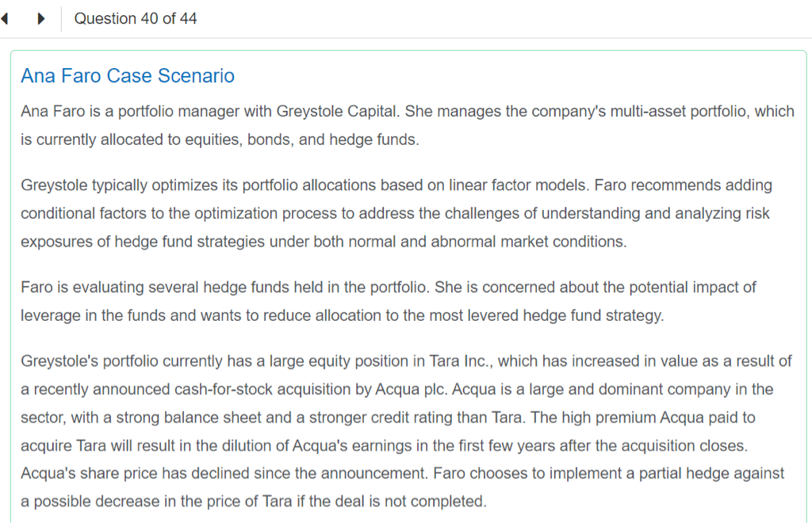This screenshot has width=812, height=523.
Task: Go to the previous question arrow
Action: click(5, 19)
